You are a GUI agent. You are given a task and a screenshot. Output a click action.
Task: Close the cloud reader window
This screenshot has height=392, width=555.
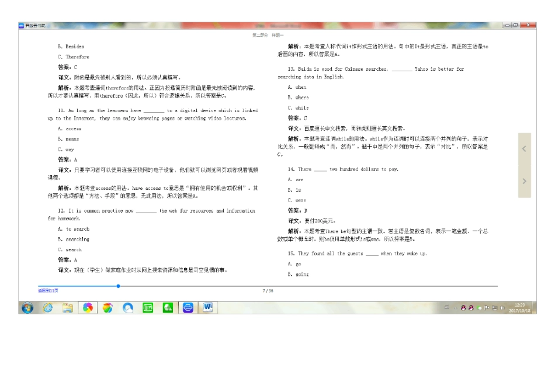pos(528,25)
